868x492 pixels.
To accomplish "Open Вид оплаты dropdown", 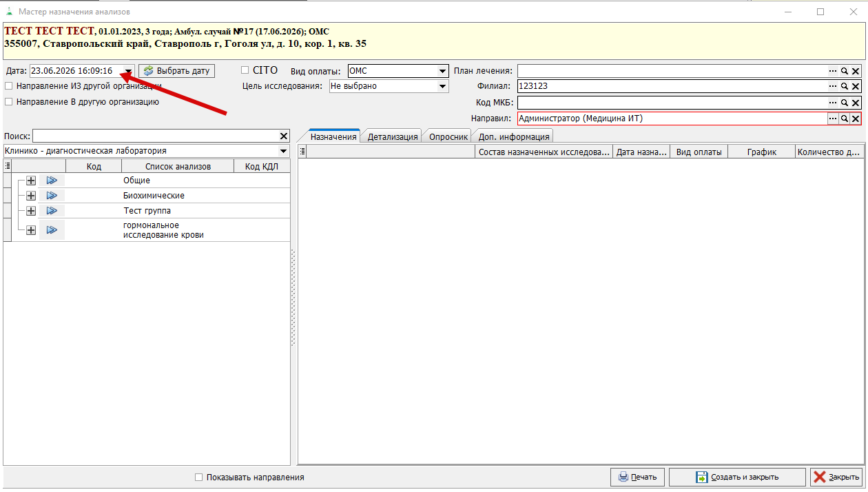I will coord(442,71).
